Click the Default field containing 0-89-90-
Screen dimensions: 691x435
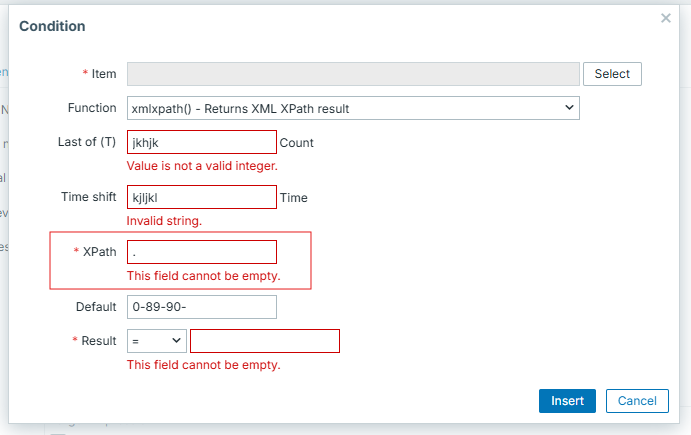pos(201,307)
